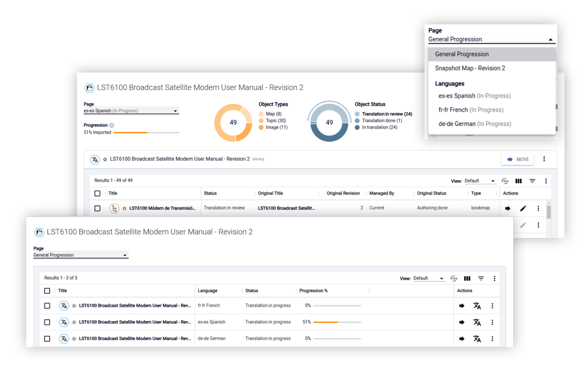
Task: Click refresh icon in lower table toolbar
Action: coord(454,278)
